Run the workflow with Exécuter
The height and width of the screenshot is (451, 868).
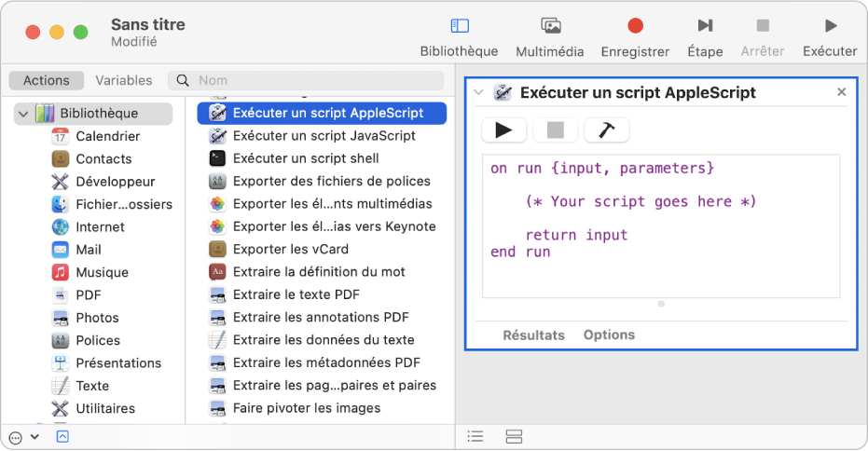click(830, 26)
